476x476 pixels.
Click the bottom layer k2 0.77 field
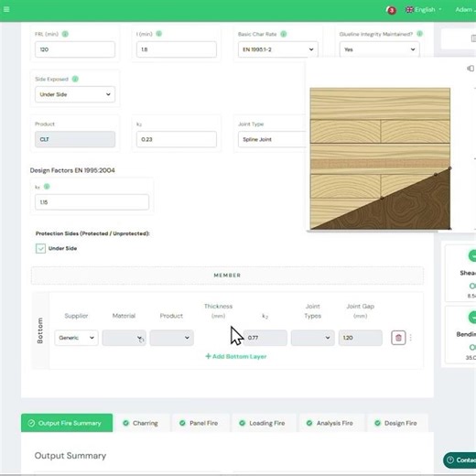(265, 338)
